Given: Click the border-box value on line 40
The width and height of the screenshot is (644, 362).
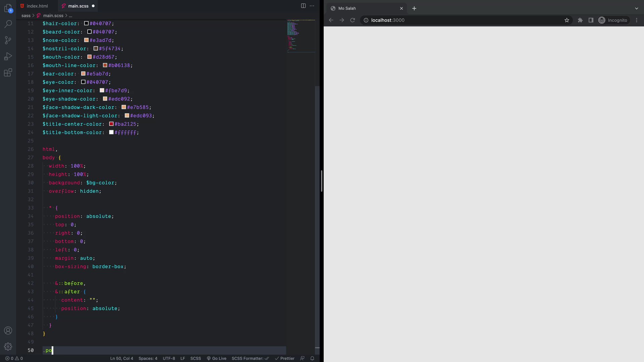Looking at the screenshot, I should click(108, 266).
